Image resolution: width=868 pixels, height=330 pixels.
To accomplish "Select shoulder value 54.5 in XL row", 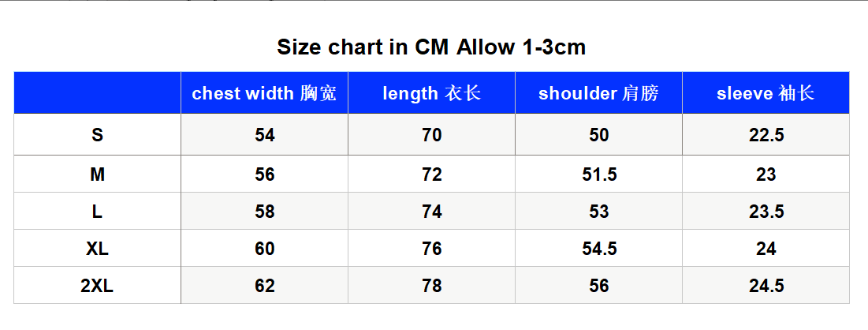I will click(x=599, y=249).
